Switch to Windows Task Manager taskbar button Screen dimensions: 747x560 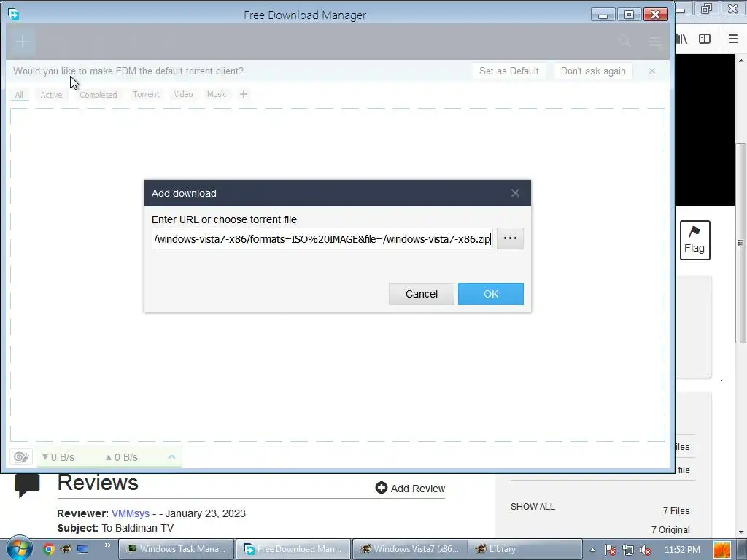coord(176,549)
